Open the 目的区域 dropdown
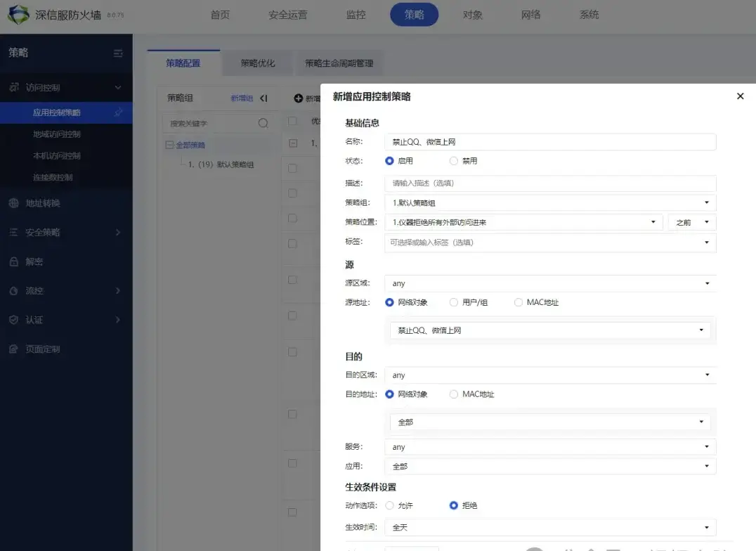 pyautogui.click(x=550, y=375)
